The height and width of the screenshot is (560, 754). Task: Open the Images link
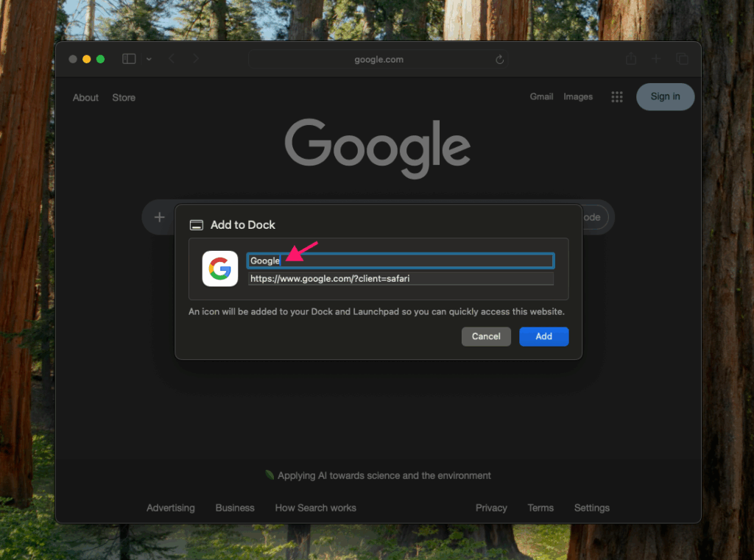tap(578, 96)
